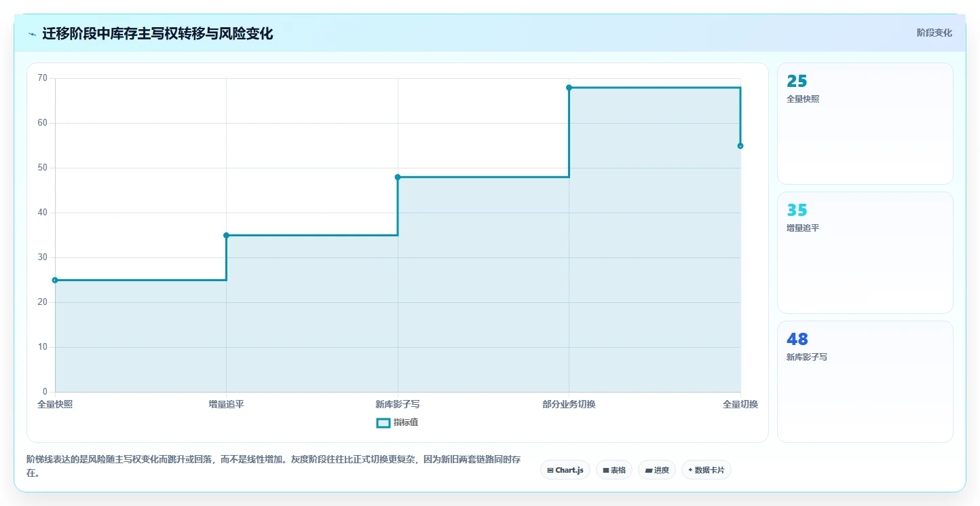
Task: Toggle the 指标值 legend swatch
Action: [383, 423]
